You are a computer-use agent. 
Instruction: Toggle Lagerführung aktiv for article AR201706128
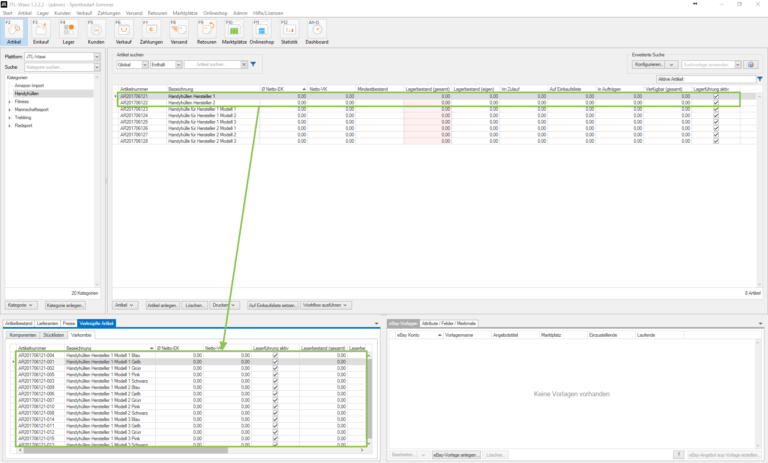(716, 141)
